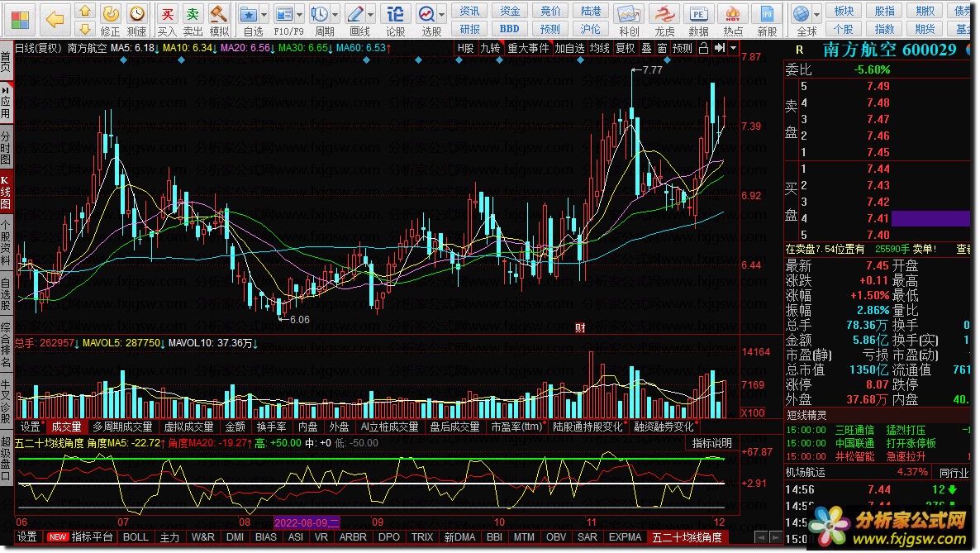This screenshot has height=553, width=980.
Task: Click the 沪伦 button
Action: 591,29
